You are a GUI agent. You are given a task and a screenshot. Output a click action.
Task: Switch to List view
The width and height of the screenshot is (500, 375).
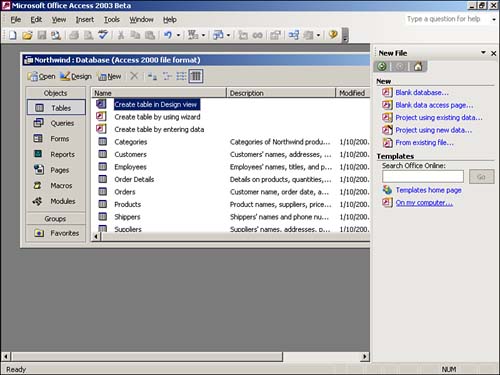point(181,76)
